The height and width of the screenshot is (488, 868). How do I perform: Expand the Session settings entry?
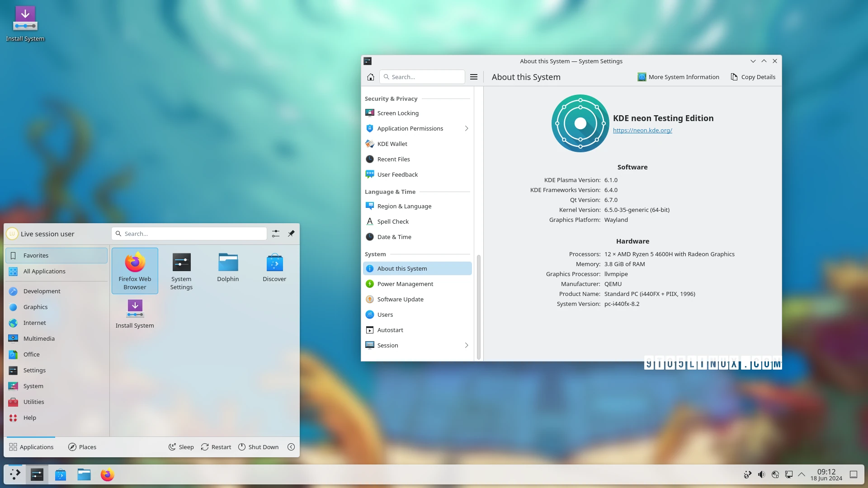(466, 345)
